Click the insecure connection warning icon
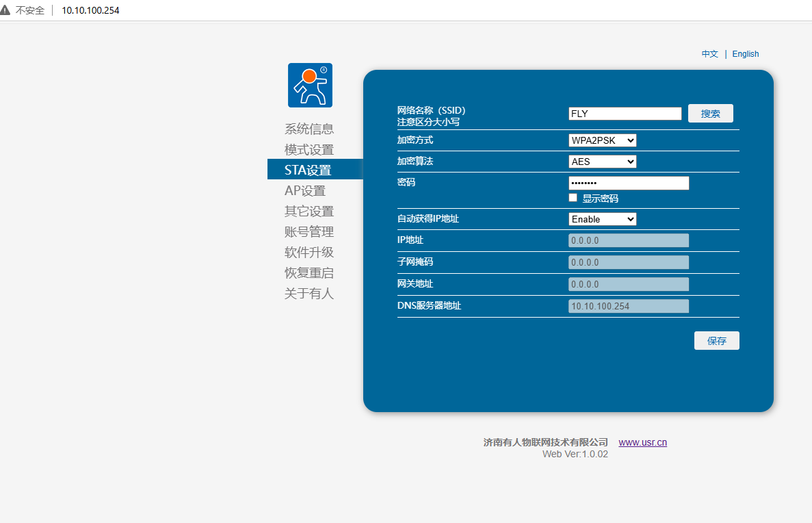 tap(6, 10)
